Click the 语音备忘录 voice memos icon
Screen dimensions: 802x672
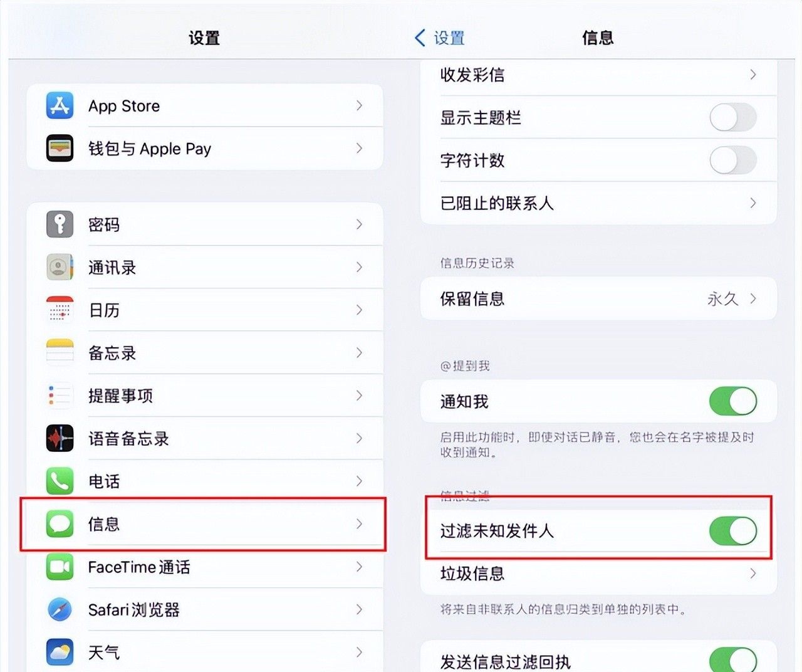click(x=60, y=438)
